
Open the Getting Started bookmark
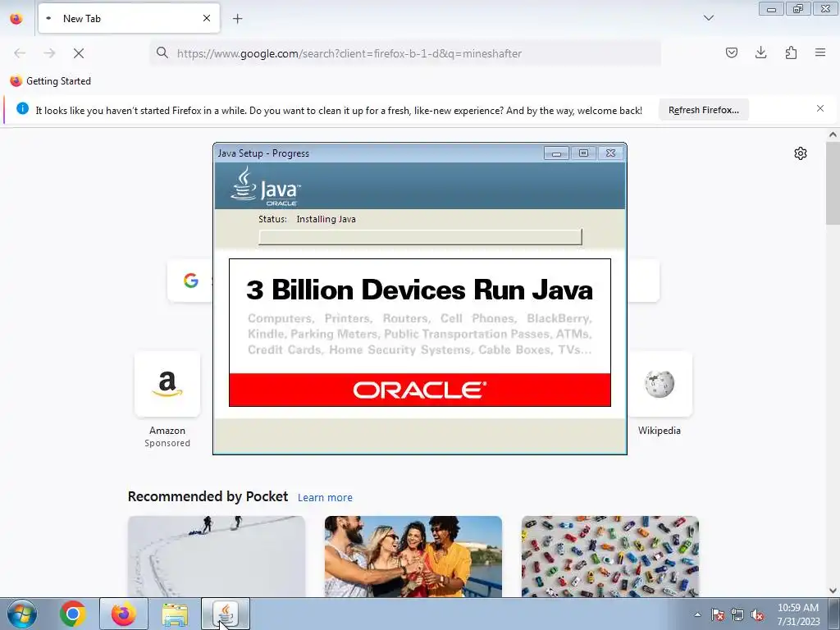(51, 81)
